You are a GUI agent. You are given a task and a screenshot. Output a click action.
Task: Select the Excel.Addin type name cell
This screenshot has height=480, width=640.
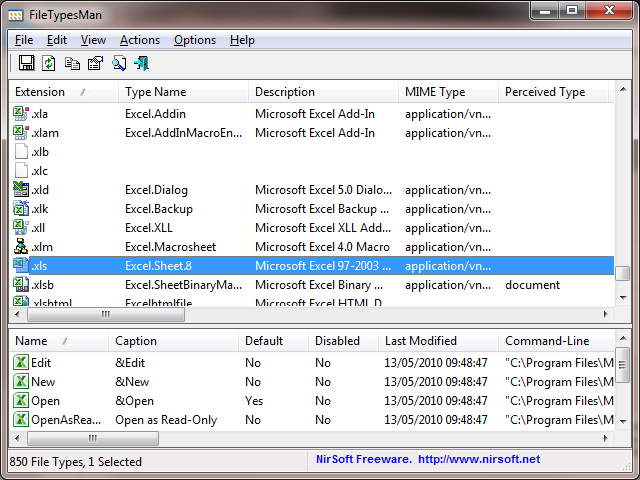(155, 114)
